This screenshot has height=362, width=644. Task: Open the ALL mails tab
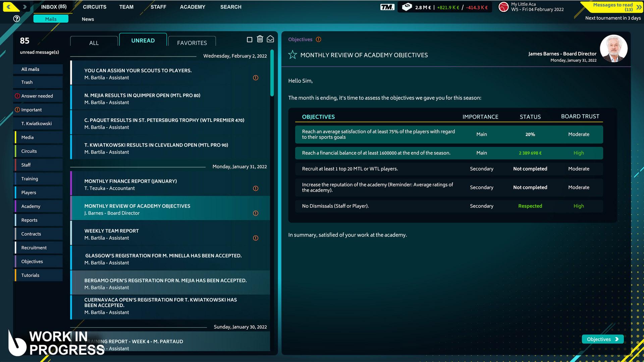pyautogui.click(x=94, y=43)
